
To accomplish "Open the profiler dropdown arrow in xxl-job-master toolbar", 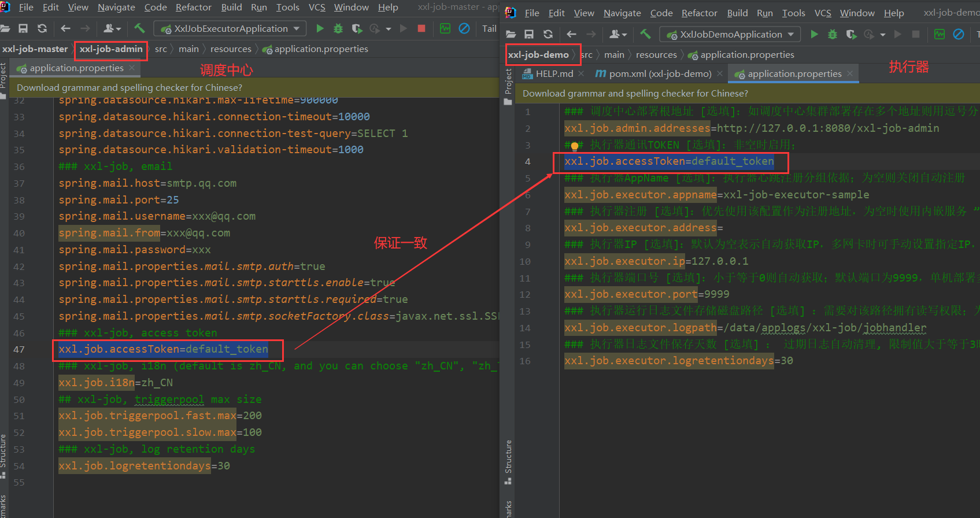I will pos(388,28).
